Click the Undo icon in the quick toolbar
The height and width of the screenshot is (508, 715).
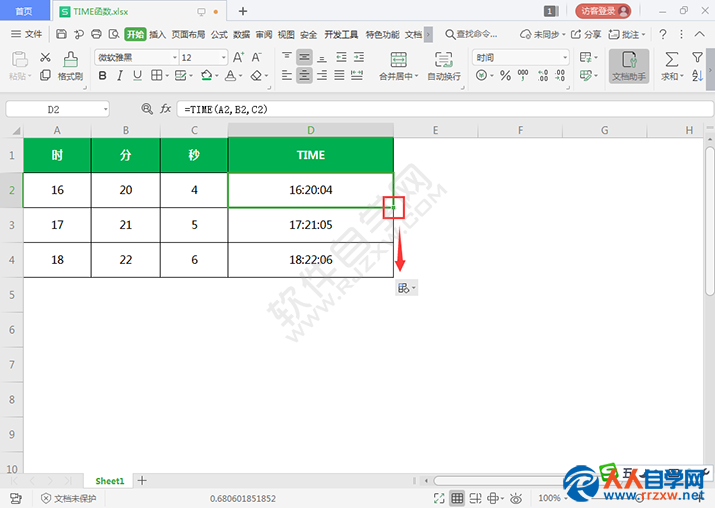click(x=79, y=34)
